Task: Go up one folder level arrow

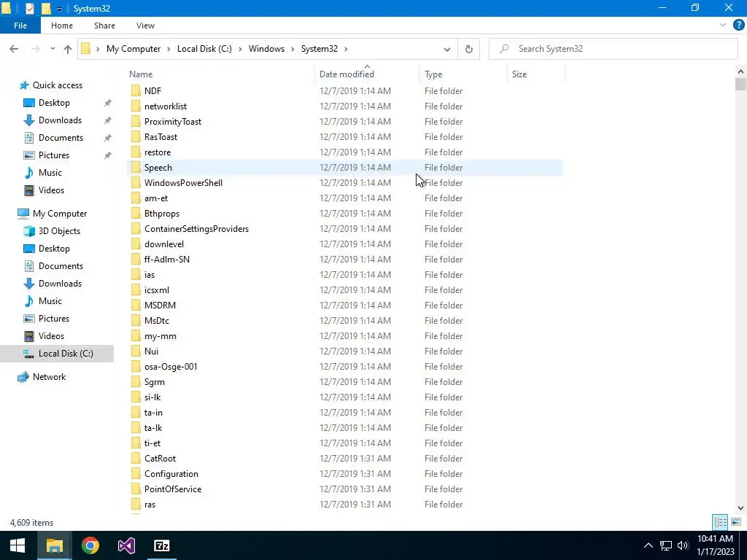Action: tap(68, 49)
